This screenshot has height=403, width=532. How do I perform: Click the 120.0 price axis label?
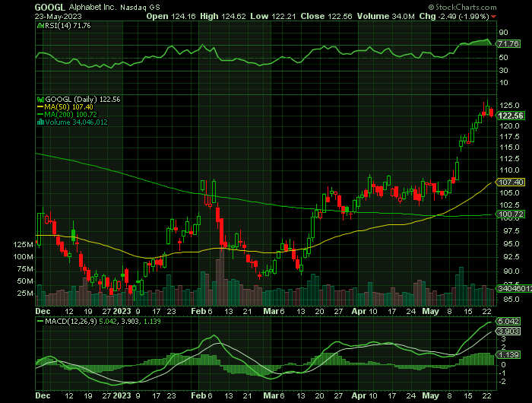[509, 126]
